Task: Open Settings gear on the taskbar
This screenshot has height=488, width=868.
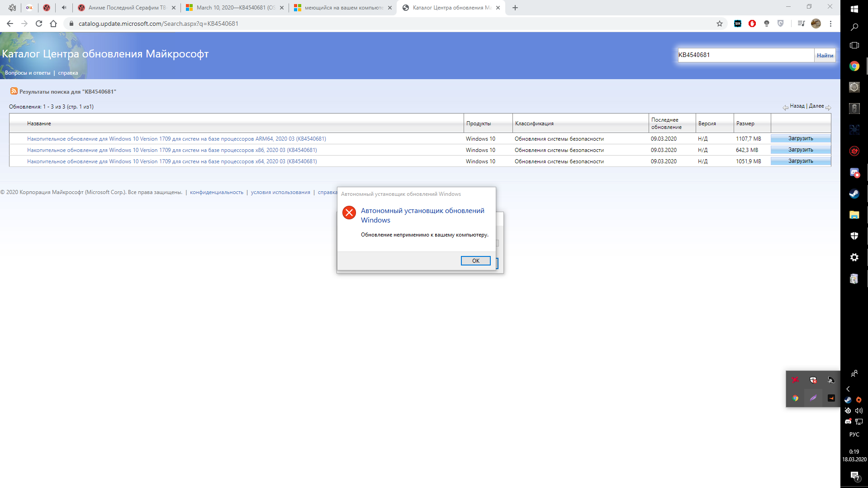Action: tap(854, 257)
